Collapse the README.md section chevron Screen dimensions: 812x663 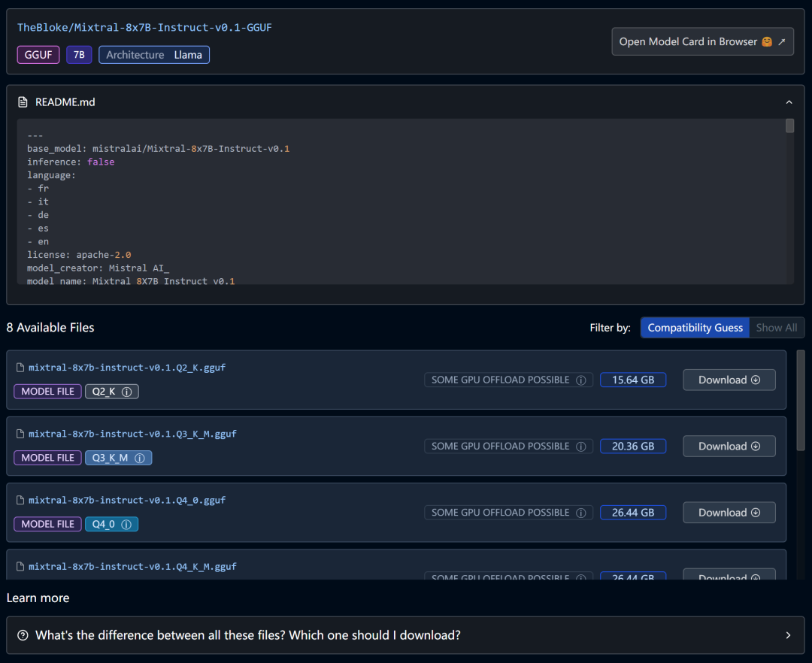pos(789,102)
